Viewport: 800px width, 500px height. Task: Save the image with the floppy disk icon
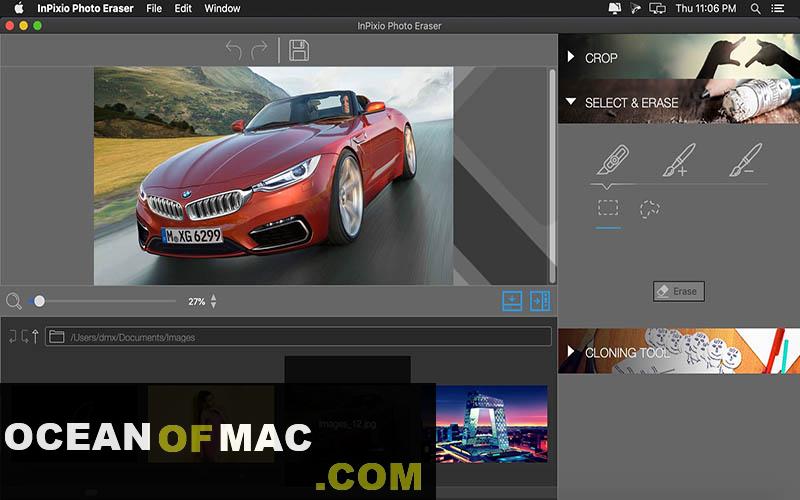click(x=299, y=51)
